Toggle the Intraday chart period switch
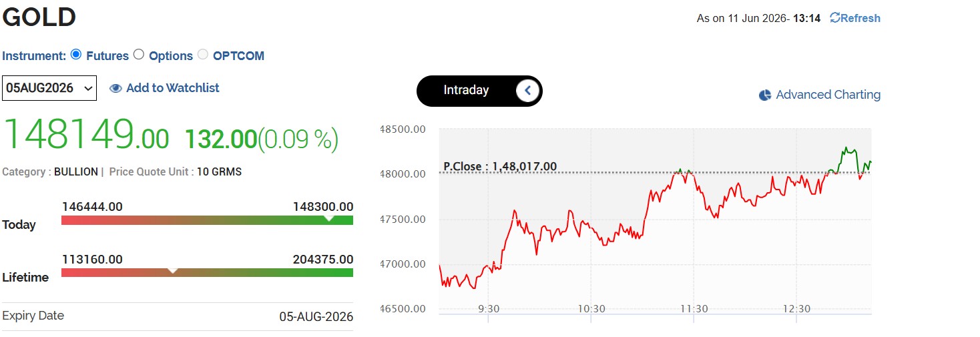 click(479, 91)
